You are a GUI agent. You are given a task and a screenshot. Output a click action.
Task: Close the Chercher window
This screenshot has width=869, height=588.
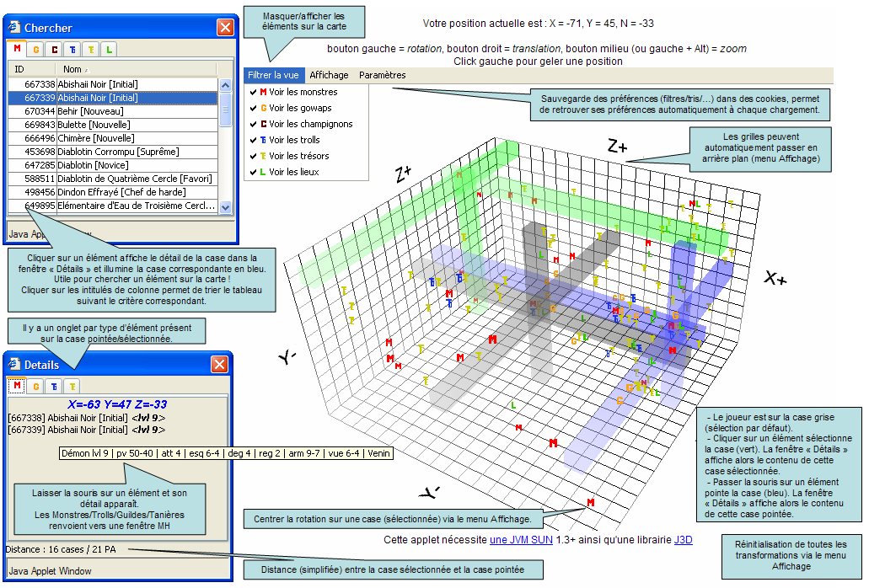(x=225, y=27)
